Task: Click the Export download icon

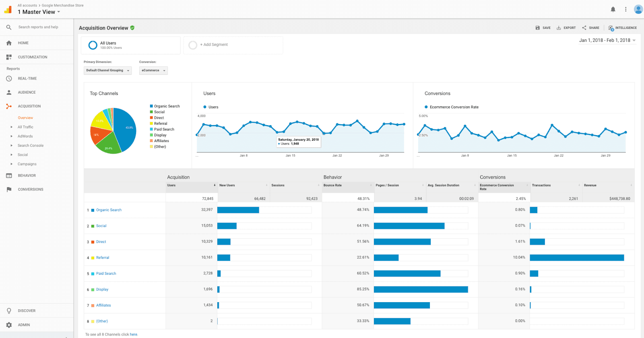Action: pos(559,28)
